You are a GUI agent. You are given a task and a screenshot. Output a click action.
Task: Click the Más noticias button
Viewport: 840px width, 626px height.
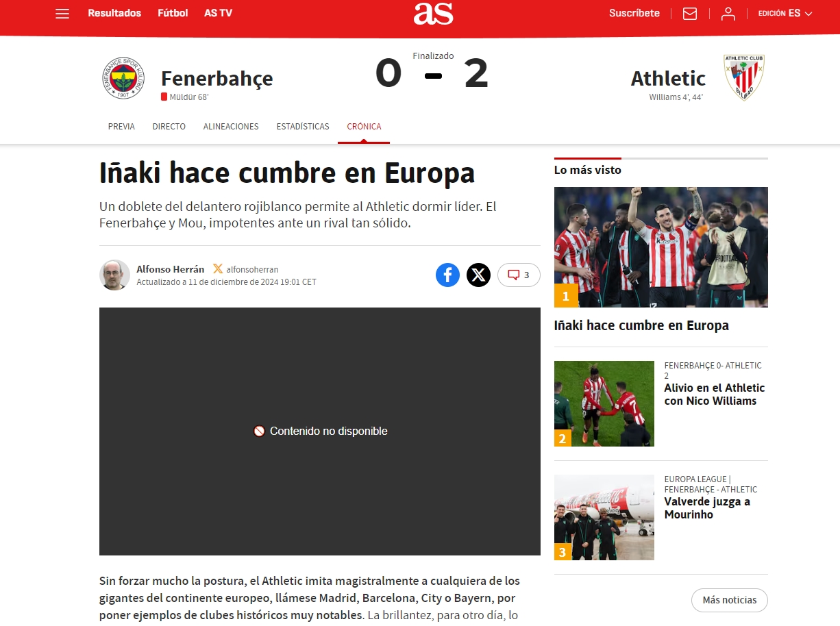730,600
